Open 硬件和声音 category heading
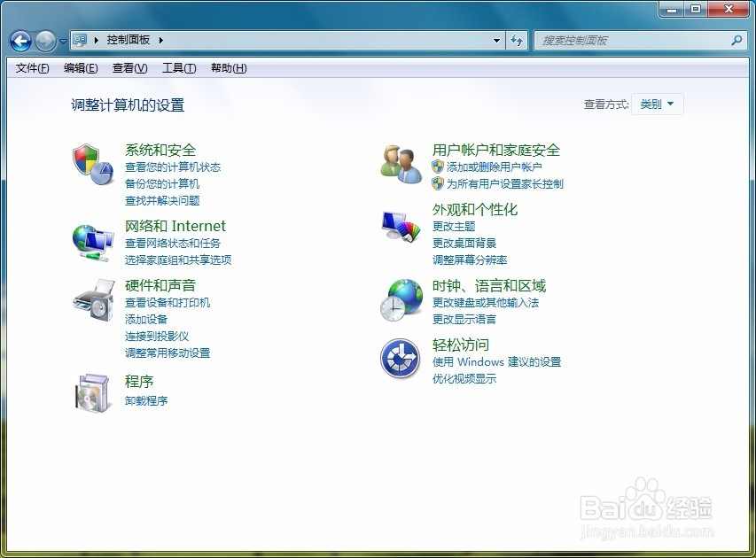 click(160, 285)
